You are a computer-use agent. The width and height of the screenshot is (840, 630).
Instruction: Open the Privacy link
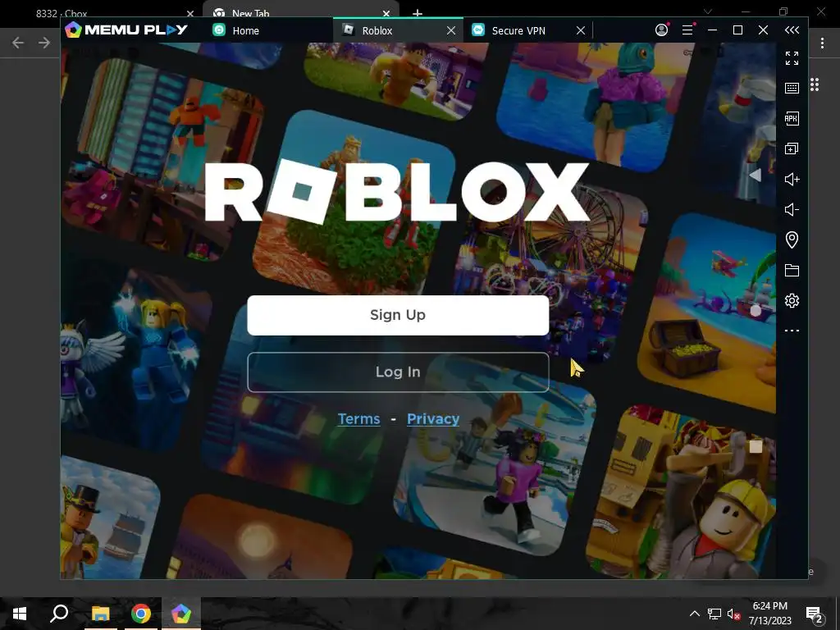click(433, 419)
